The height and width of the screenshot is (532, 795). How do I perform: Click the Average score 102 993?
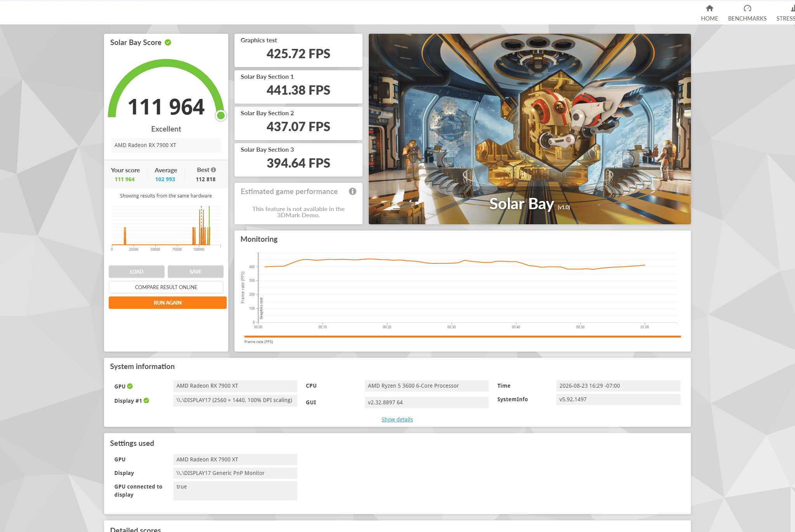165,179
